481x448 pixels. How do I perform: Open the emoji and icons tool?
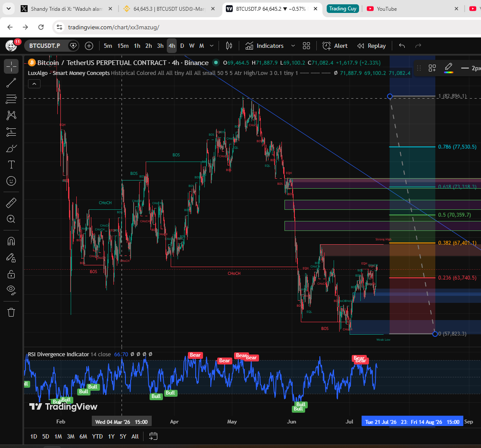coord(11,181)
